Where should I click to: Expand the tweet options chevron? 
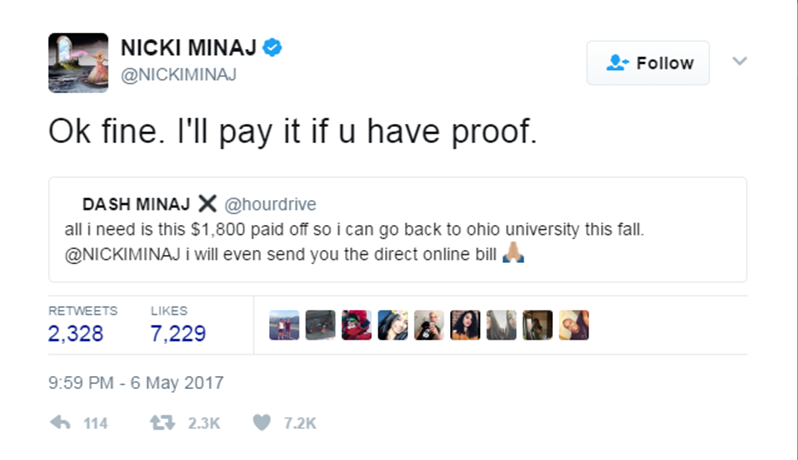click(739, 61)
